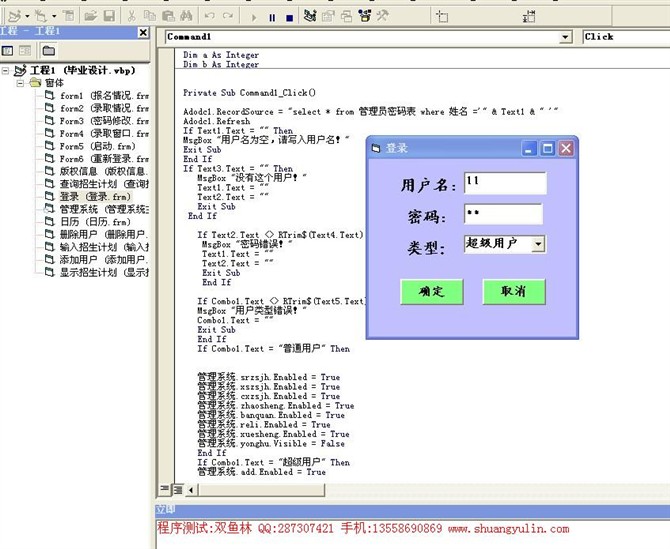
Task: Collapse the 窗体 forms folder
Action: click(20, 83)
